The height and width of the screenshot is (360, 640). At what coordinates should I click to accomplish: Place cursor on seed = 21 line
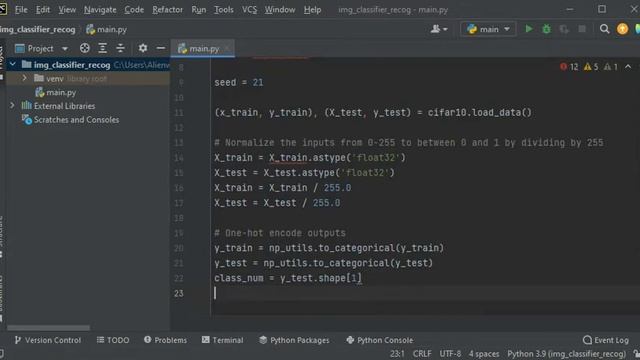239,82
